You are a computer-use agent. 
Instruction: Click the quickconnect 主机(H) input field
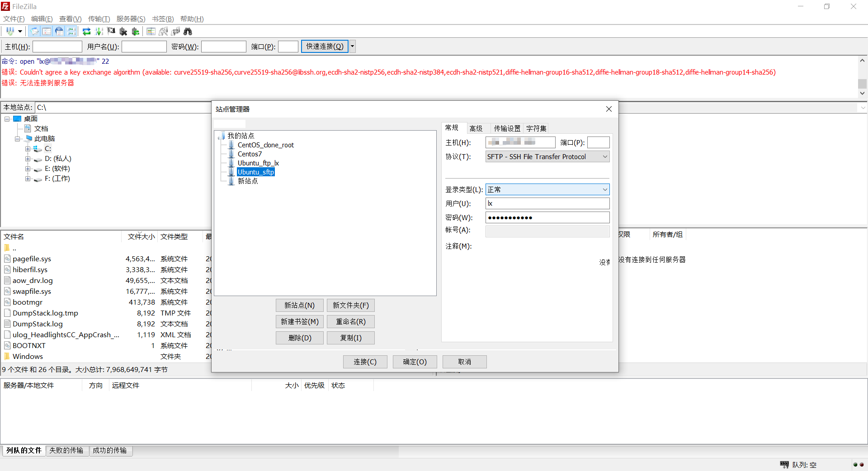(x=57, y=47)
